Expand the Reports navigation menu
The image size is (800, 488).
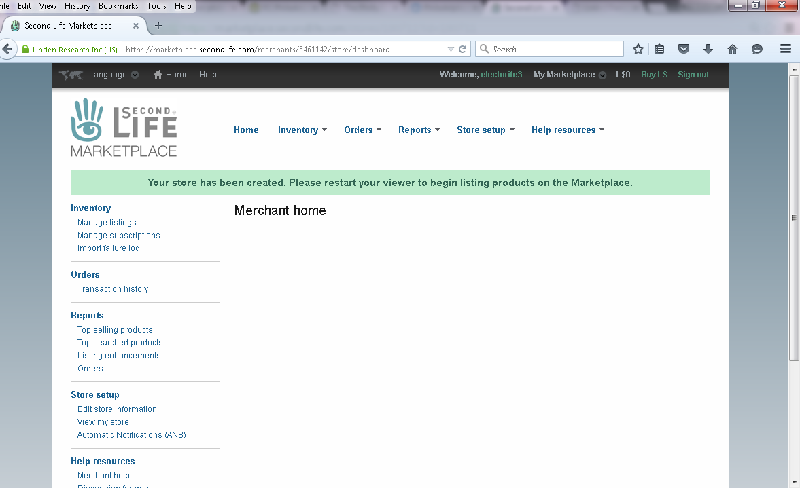click(419, 130)
